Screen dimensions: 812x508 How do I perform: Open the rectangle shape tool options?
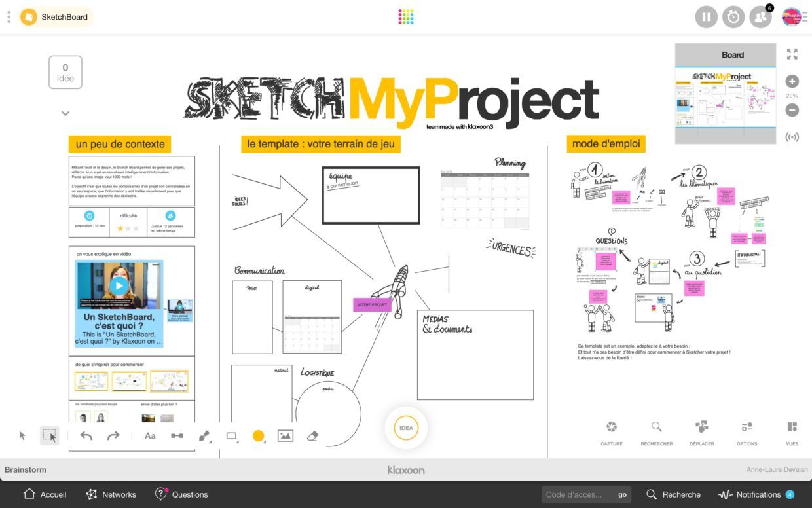tap(231, 436)
